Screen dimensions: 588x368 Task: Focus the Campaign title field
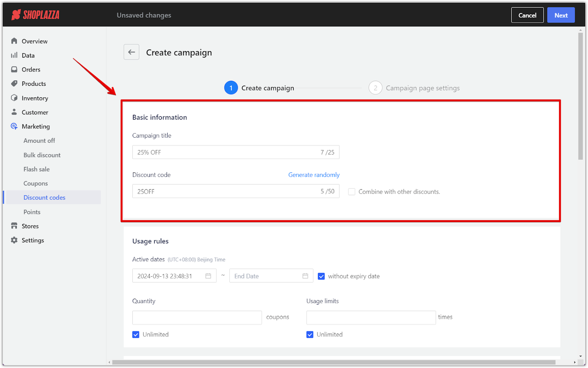click(236, 152)
